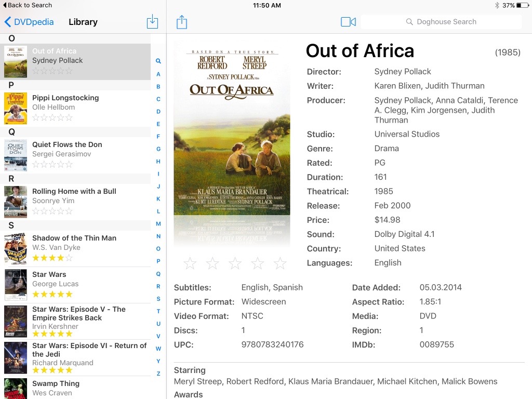Tap the share export icon
Image resolution: width=532 pixels, height=399 pixels.
pyautogui.click(x=182, y=22)
